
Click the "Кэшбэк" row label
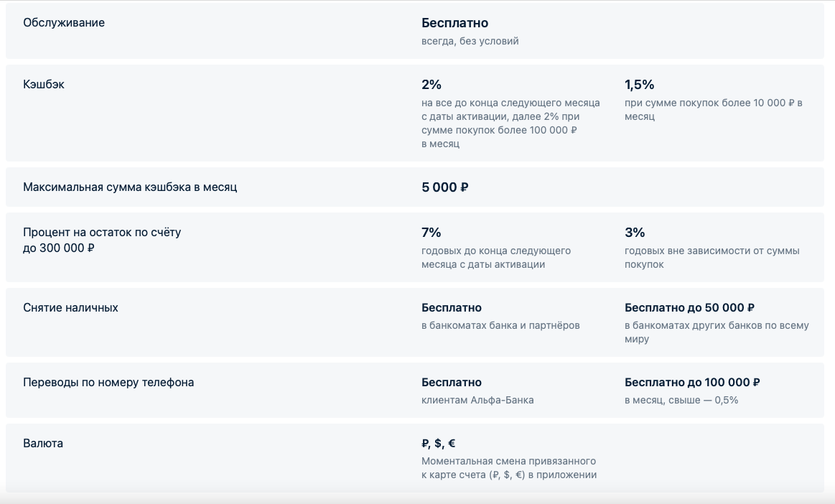pos(44,85)
